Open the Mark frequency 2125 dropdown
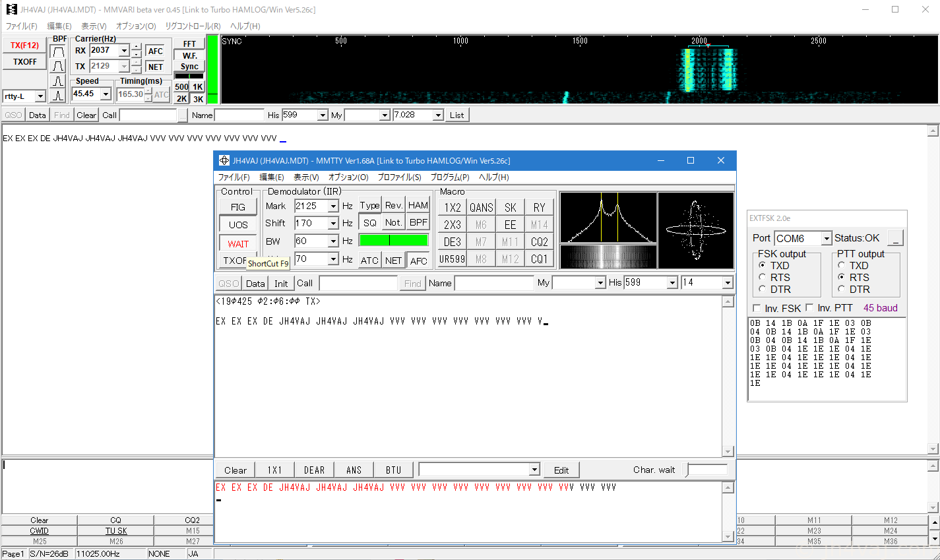The width and height of the screenshot is (940, 560). [333, 206]
